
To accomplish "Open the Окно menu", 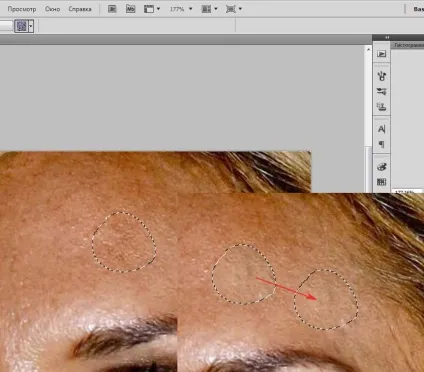I will coord(52,9).
